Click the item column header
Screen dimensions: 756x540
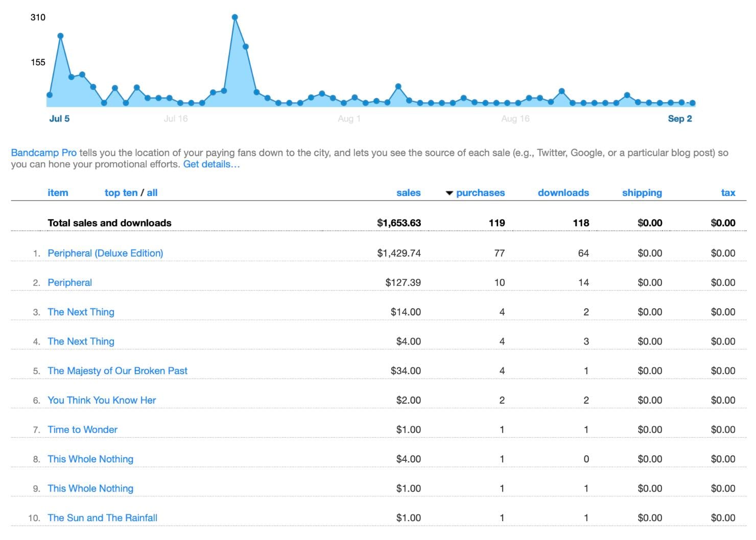coord(58,193)
